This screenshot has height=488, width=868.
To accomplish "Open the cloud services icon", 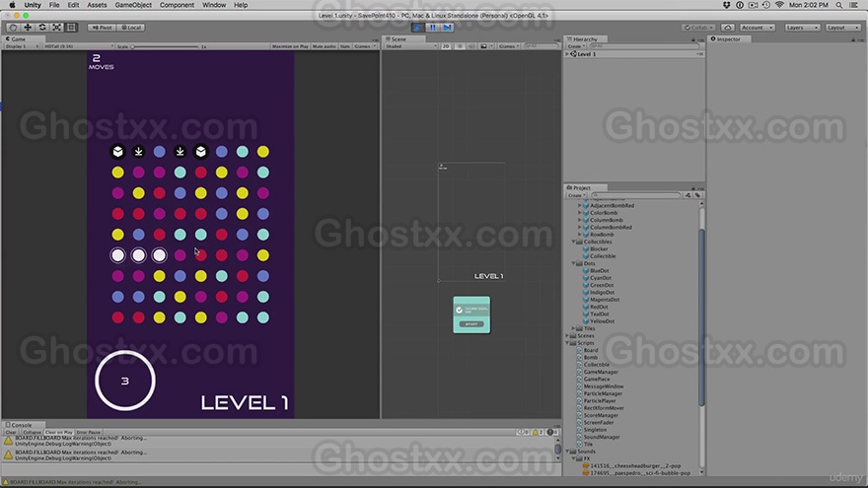I will [x=728, y=28].
